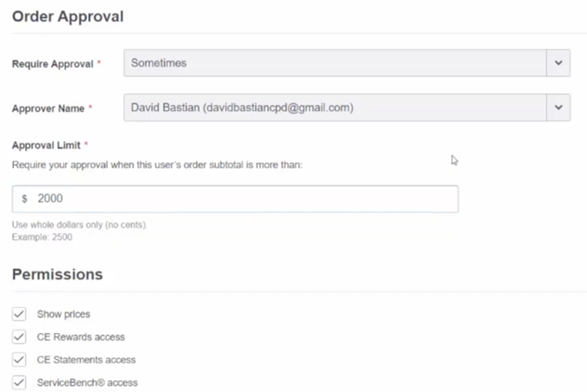Click the 'CE Statements access' label text
The height and width of the screenshot is (392, 587).
(86, 360)
